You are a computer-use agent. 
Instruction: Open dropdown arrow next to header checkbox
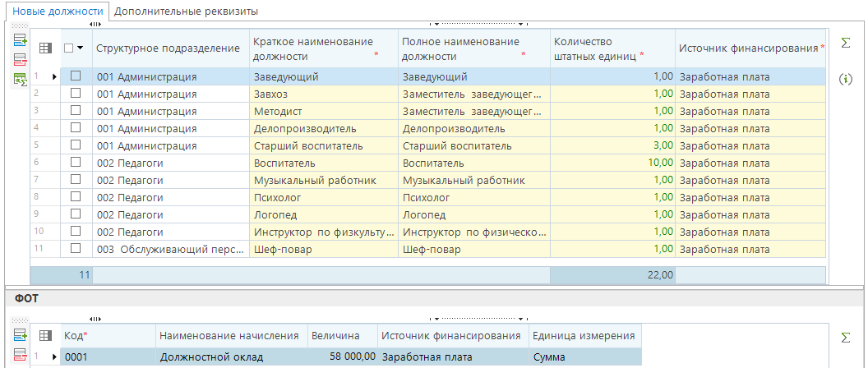coord(81,48)
